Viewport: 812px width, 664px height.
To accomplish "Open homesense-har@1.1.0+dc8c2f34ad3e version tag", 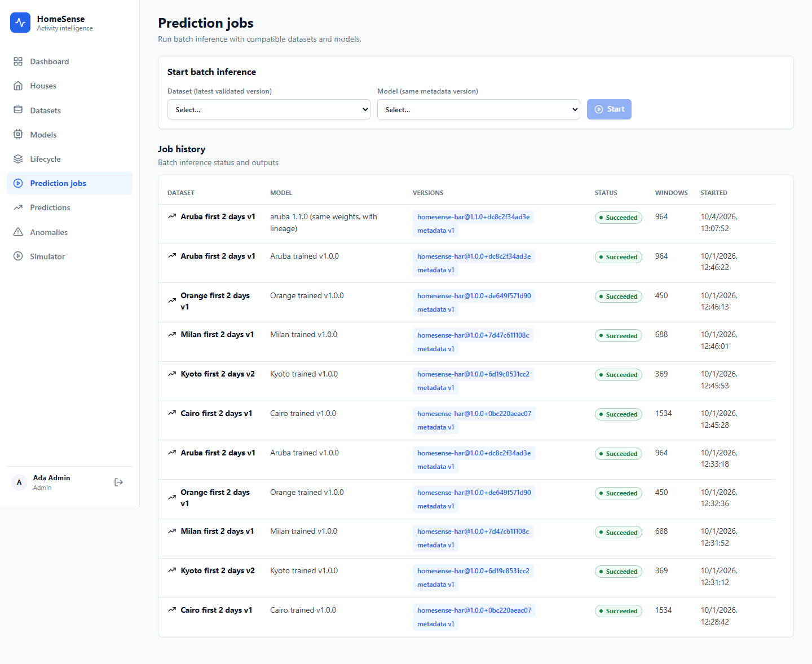I will coord(474,217).
